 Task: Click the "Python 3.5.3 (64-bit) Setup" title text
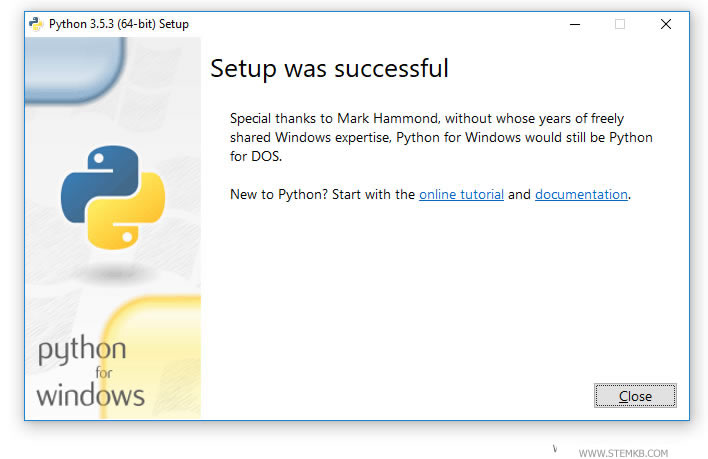(118, 24)
